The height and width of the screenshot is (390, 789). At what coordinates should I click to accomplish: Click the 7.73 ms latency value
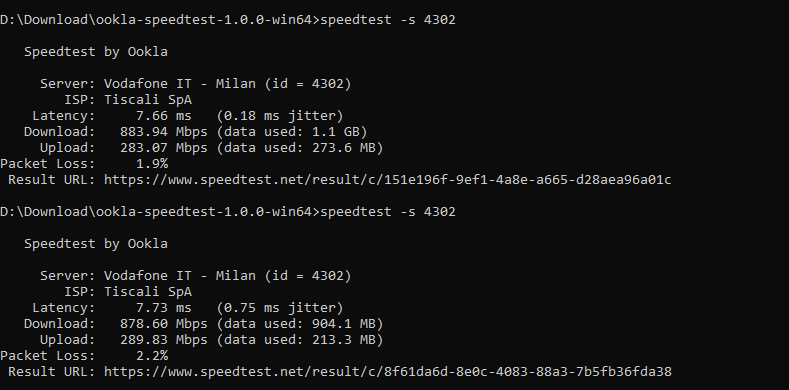point(164,308)
